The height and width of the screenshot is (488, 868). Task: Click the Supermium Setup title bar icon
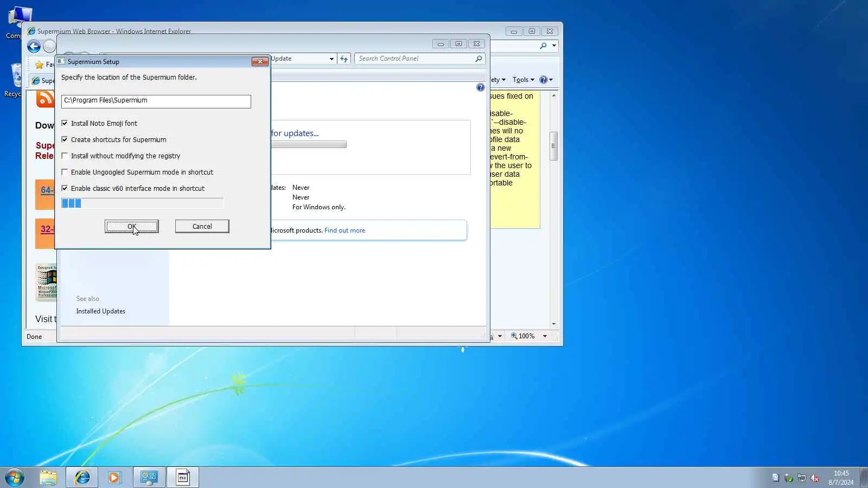coord(61,61)
